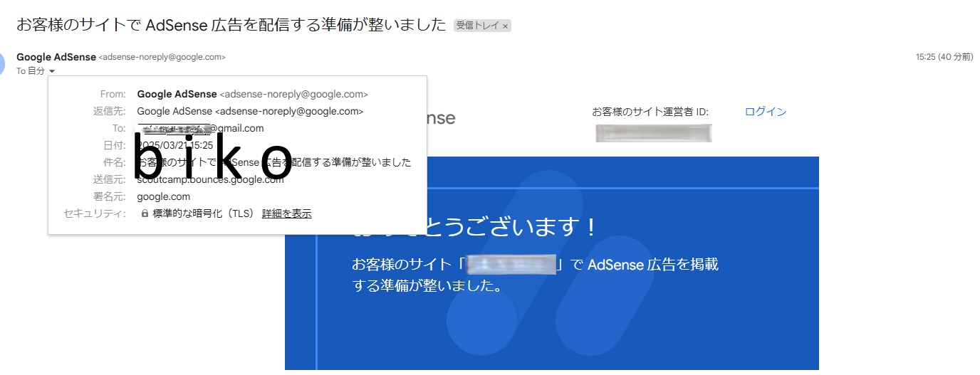Click the blurred publisher ID value
Screen dimensions: 980x375
(654, 133)
